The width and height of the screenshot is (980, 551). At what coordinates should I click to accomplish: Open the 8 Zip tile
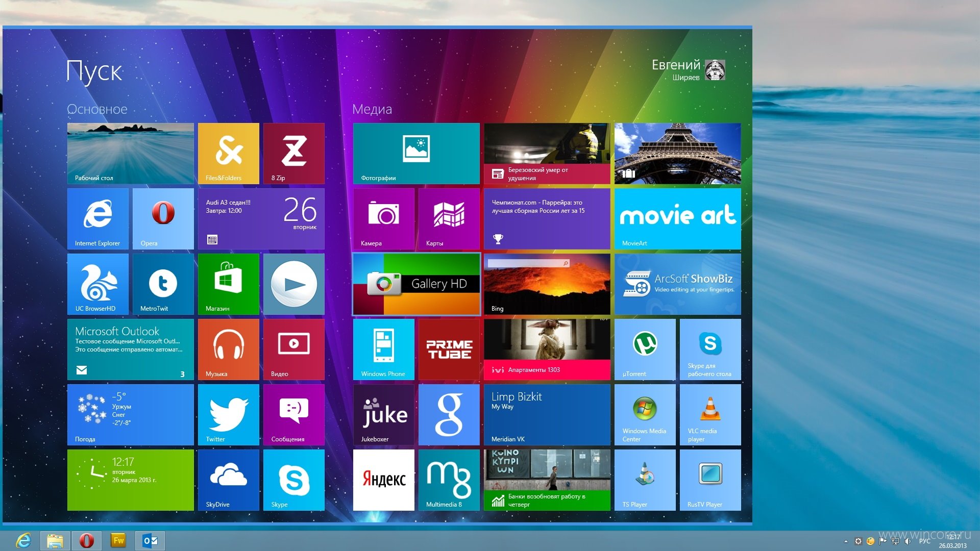[x=293, y=154]
